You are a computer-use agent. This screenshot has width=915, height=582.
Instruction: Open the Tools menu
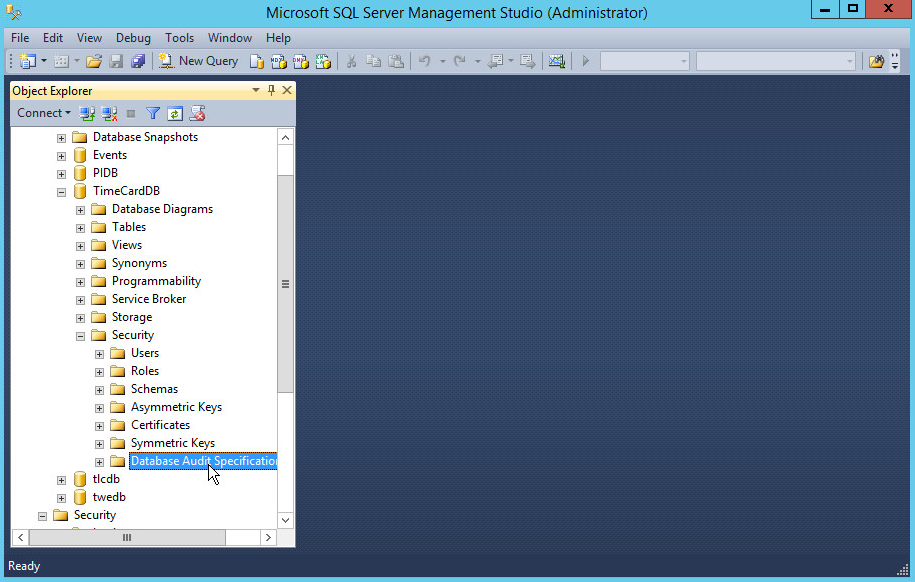pos(180,38)
